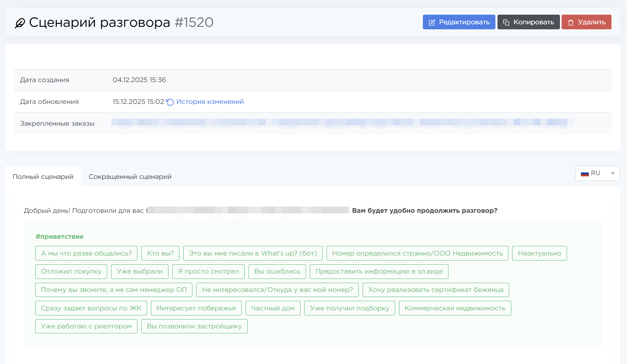Click blurred pinned orders value field
The image size is (627, 364).
[x=342, y=123]
